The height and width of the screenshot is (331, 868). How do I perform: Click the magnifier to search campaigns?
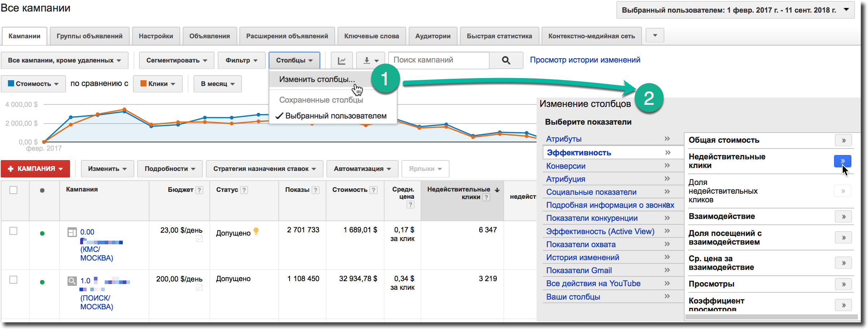(505, 60)
